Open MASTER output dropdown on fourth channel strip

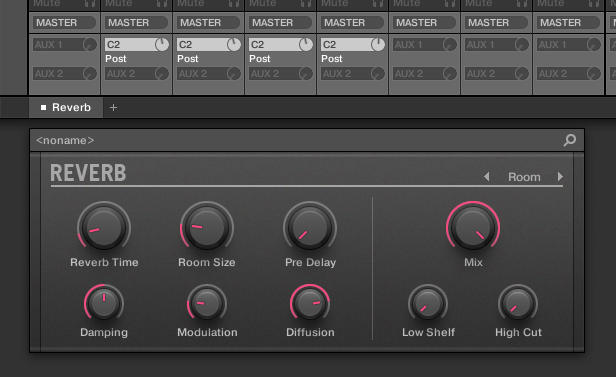pos(280,23)
